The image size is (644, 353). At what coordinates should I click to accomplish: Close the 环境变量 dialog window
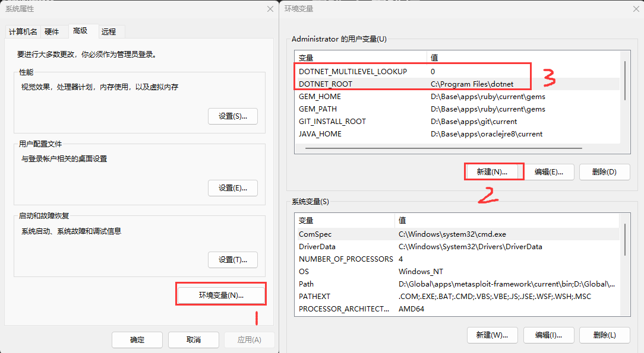(x=633, y=8)
